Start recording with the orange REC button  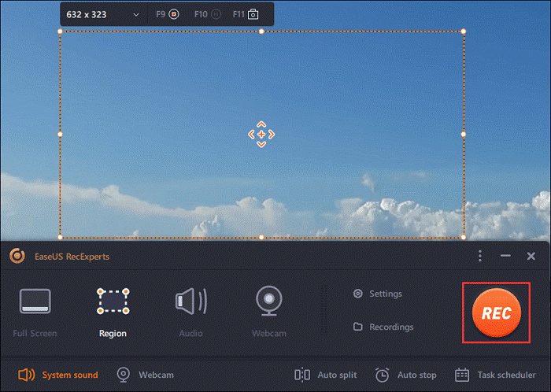pyautogui.click(x=496, y=312)
